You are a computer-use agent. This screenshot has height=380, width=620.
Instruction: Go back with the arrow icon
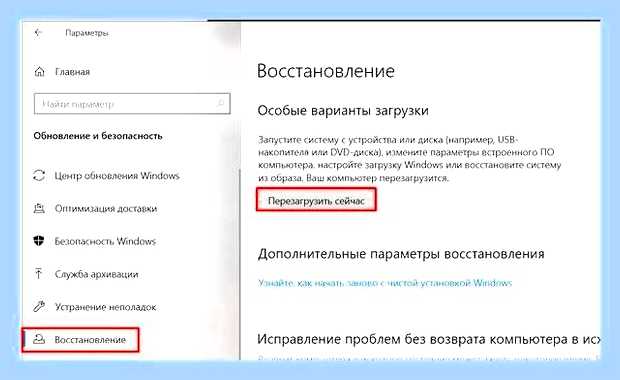[x=38, y=32]
